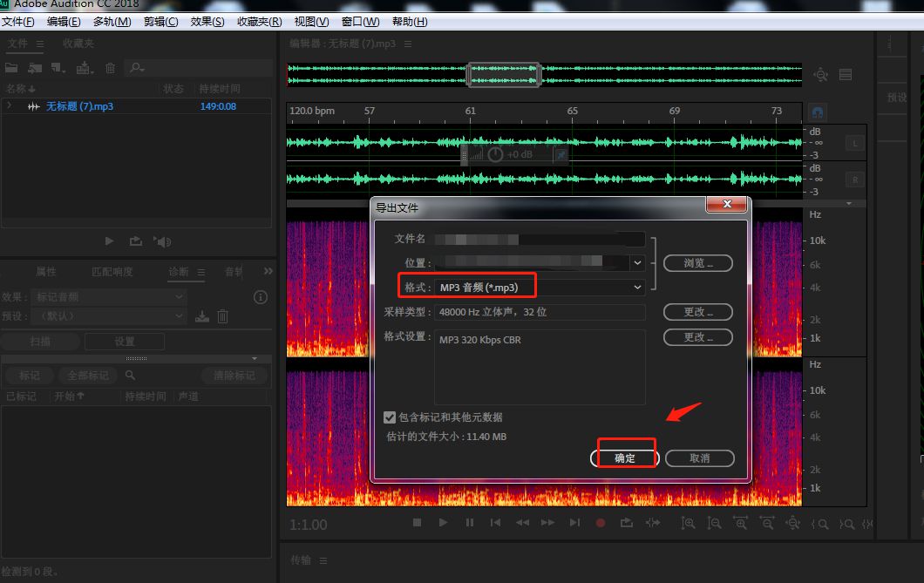924x583 pixels.
Task: Pause playback in the transport bar
Action: (470, 522)
